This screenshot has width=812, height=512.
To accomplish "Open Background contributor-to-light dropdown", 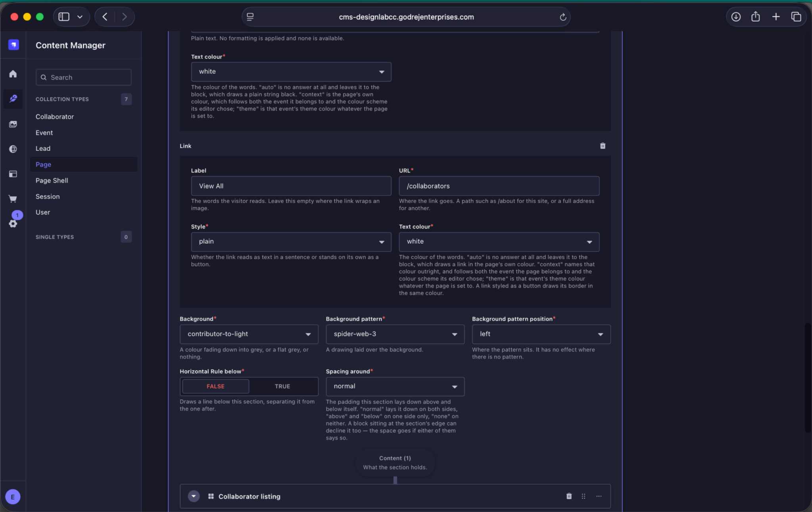I will [x=249, y=334].
